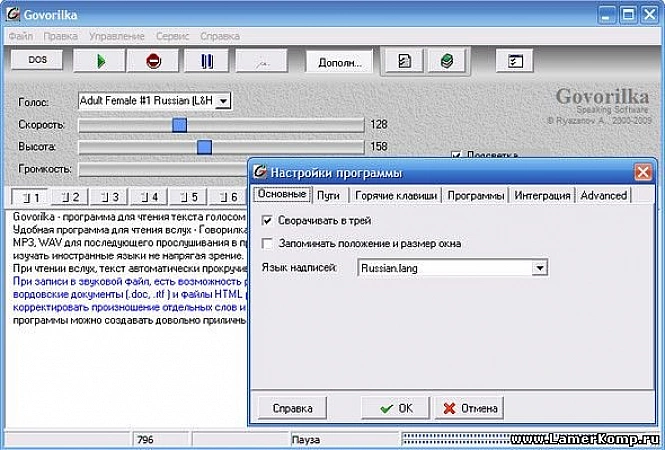Click the green book stack icon
Screen dimensions: 665x450
pos(446,61)
